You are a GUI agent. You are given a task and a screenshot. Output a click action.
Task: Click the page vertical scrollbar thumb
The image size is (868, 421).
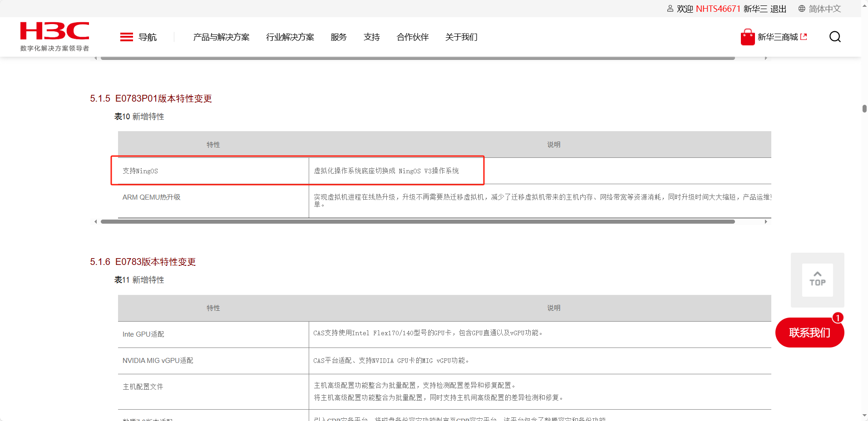click(864, 108)
